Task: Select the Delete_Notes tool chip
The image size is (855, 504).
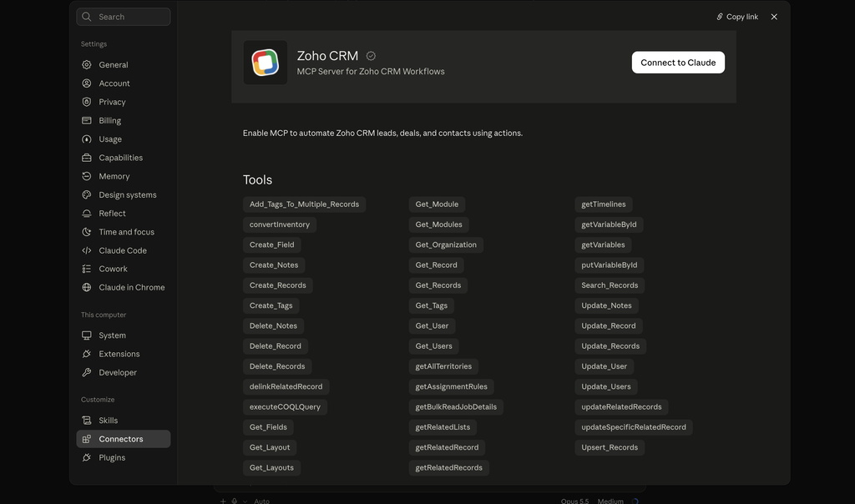Action: click(x=273, y=325)
